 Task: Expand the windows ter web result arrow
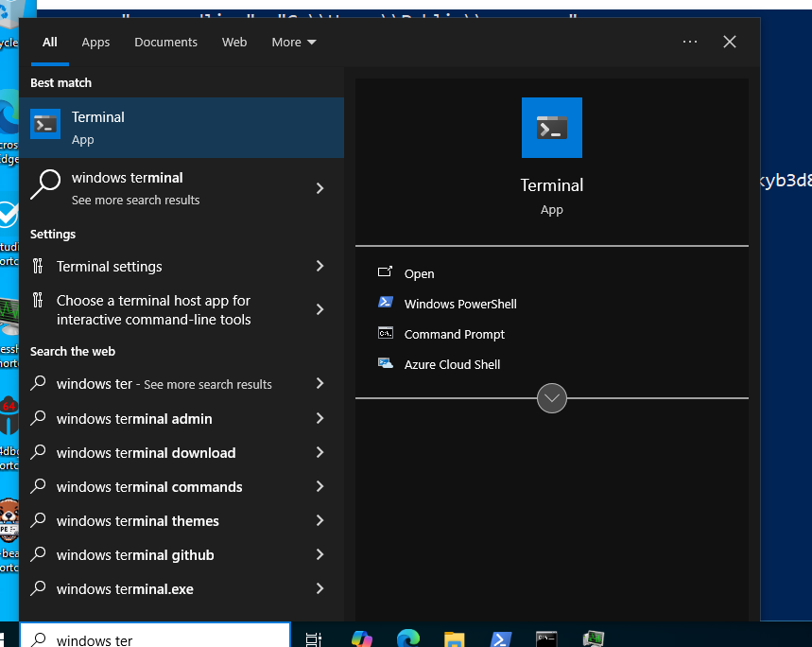coord(320,383)
